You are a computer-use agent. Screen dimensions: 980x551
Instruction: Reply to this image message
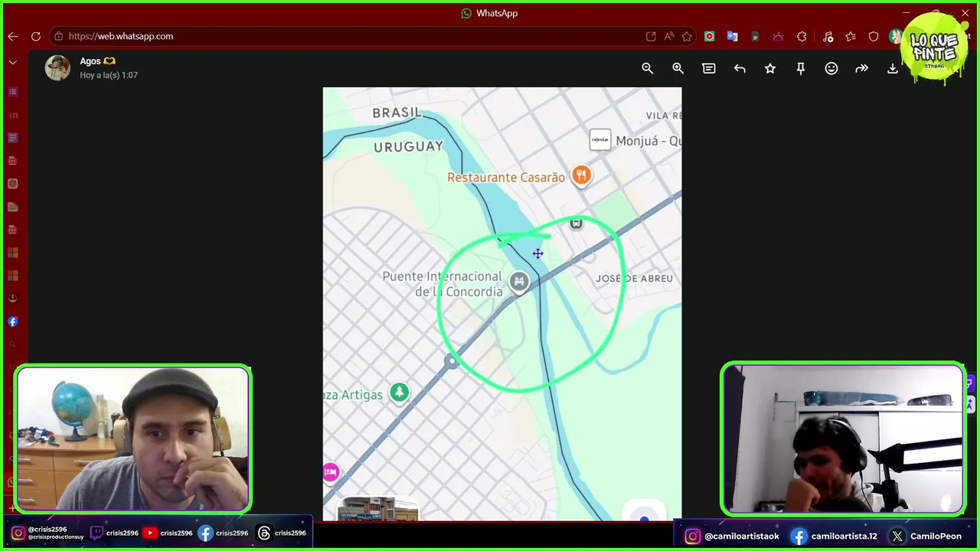(740, 68)
